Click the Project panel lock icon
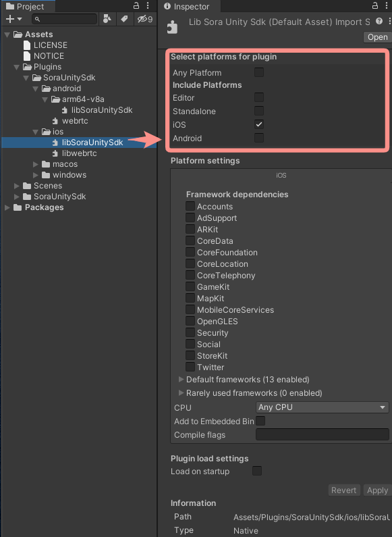Screen dimensions: 392x537 click(136, 5)
